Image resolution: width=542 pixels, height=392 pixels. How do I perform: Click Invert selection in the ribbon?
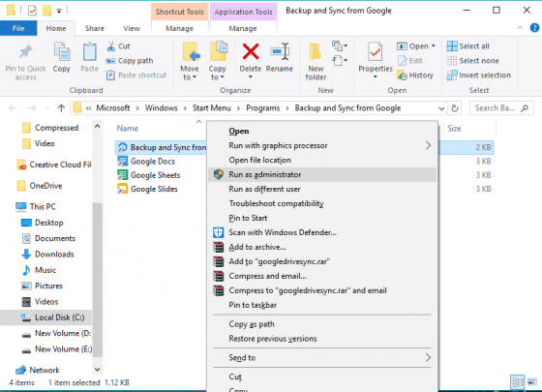479,75
